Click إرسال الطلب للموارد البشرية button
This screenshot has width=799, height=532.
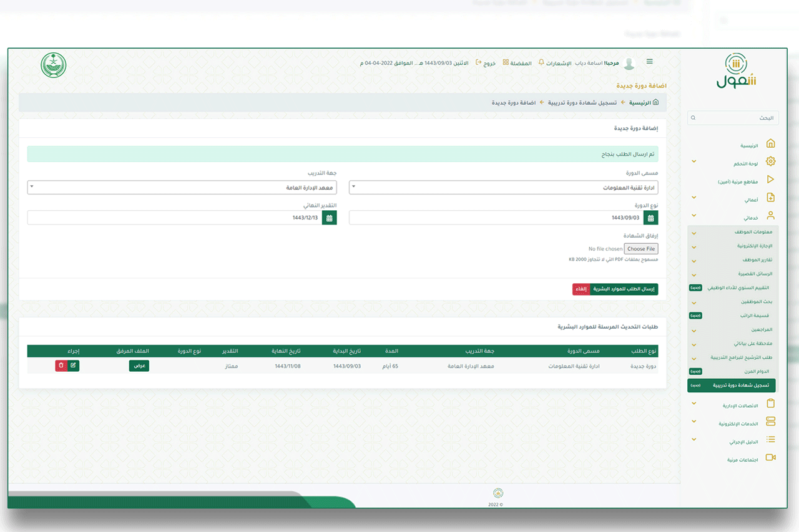click(624, 289)
